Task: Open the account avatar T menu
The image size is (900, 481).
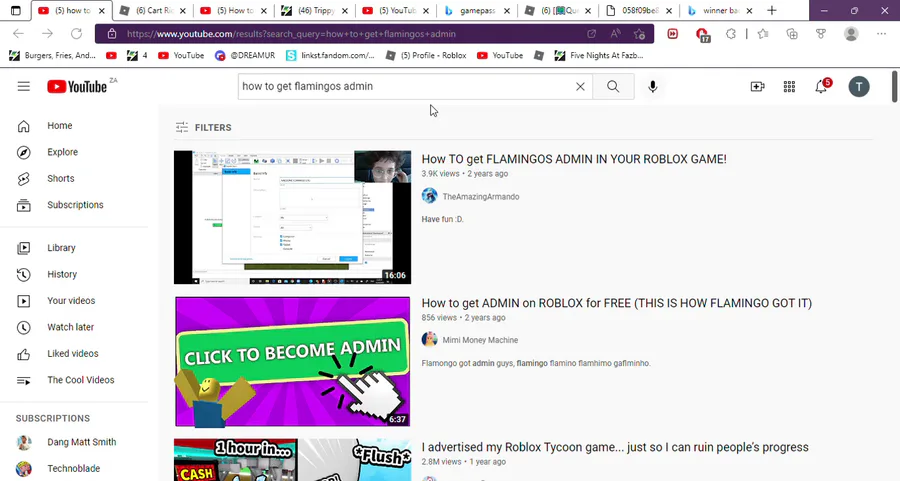Action: click(x=859, y=87)
